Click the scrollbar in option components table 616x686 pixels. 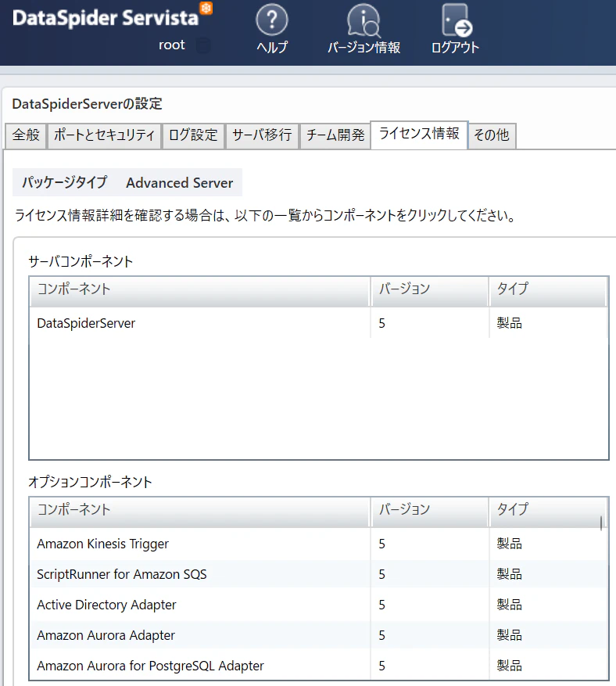(x=602, y=523)
